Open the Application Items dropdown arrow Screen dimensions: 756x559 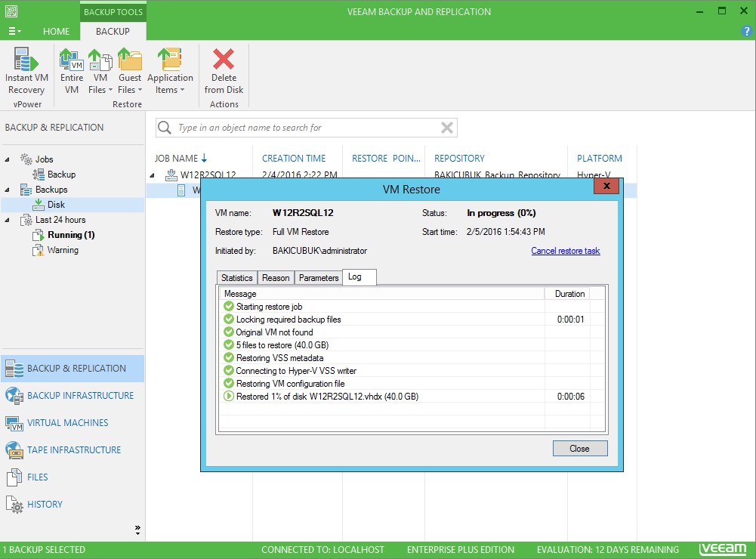182,90
